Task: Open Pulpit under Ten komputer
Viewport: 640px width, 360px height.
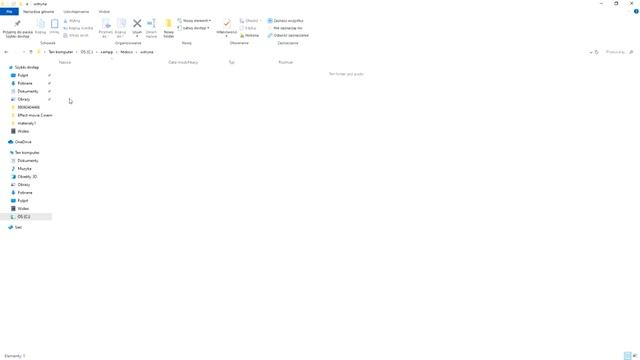Action: 23,201
